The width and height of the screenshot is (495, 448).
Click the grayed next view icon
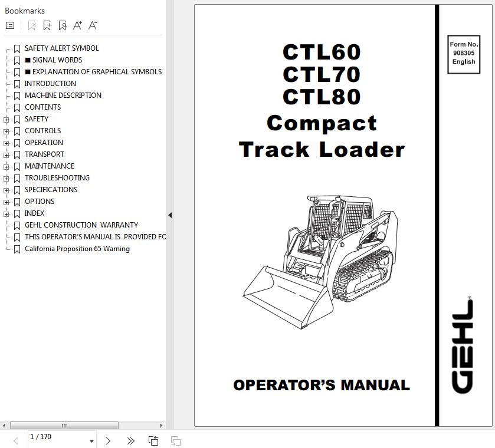coord(176,441)
